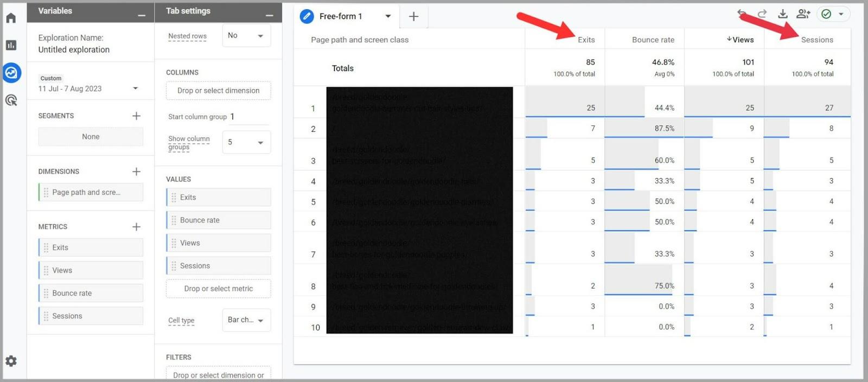The width and height of the screenshot is (868, 382).
Task: Minimize the Tab settings panel
Action: click(269, 15)
